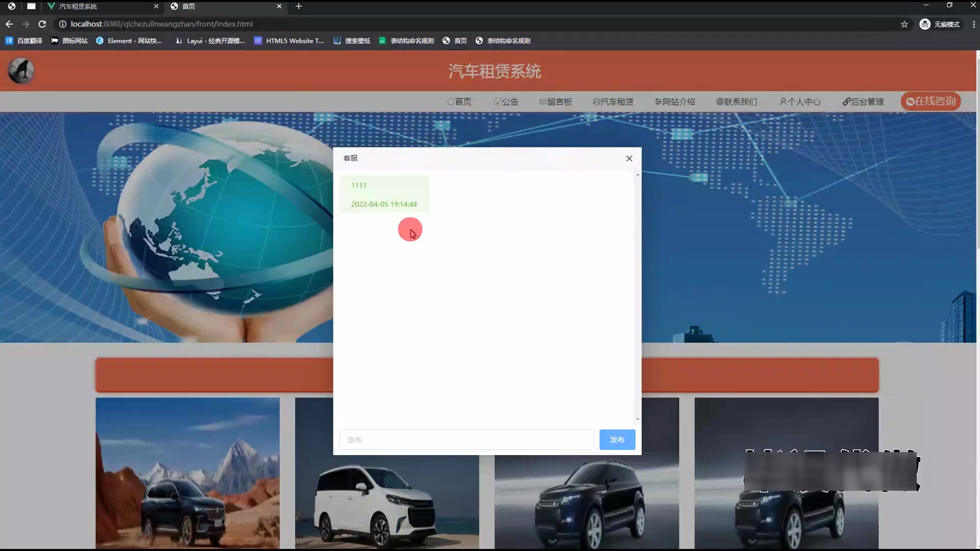This screenshot has width=980, height=551.
Task: Open new tab with plus icon
Action: tap(299, 6)
